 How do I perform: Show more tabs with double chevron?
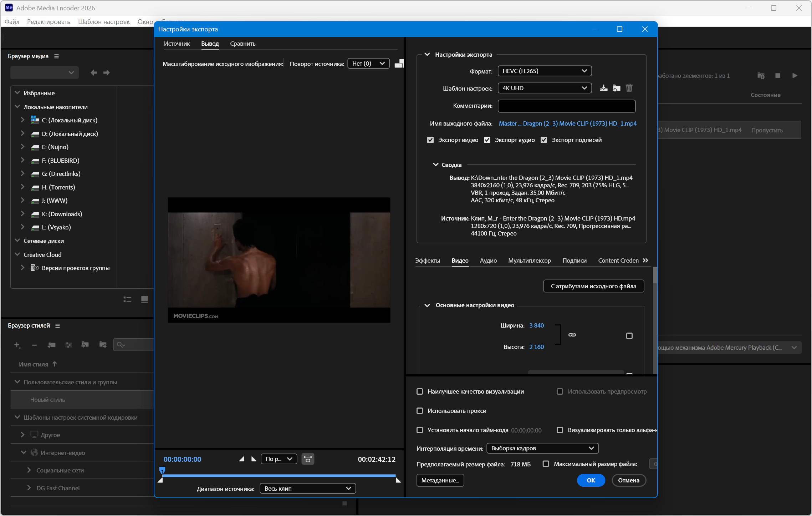point(645,260)
